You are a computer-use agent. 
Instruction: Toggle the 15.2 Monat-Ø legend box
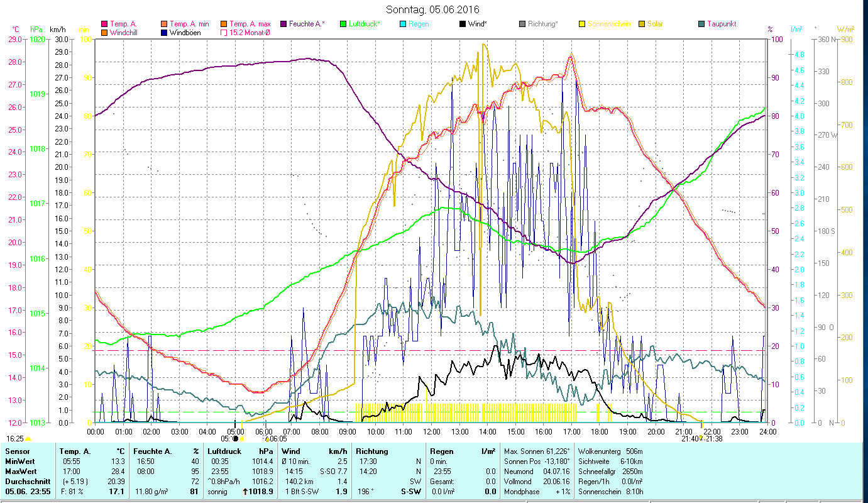224,33
